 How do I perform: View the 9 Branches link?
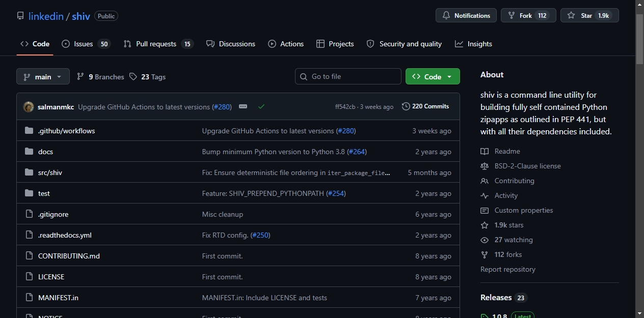coord(100,77)
